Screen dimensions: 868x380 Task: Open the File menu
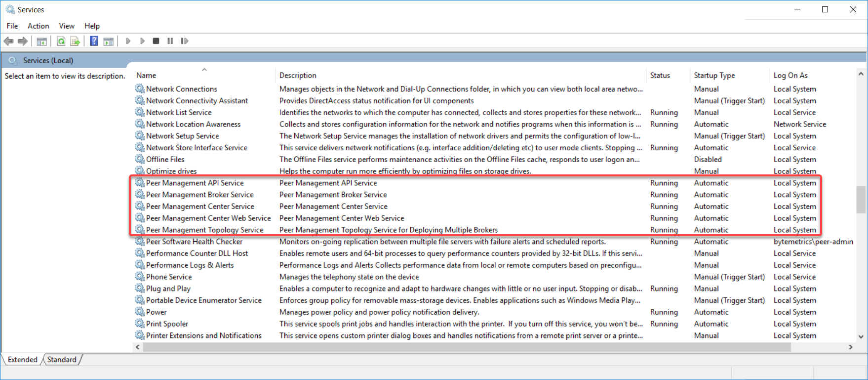pyautogui.click(x=12, y=26)
